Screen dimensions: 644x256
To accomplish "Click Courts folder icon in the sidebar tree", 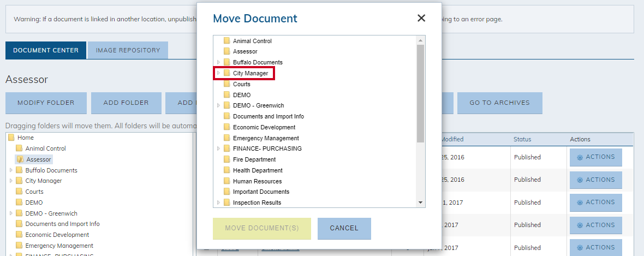I will click(x=19, y=192).
